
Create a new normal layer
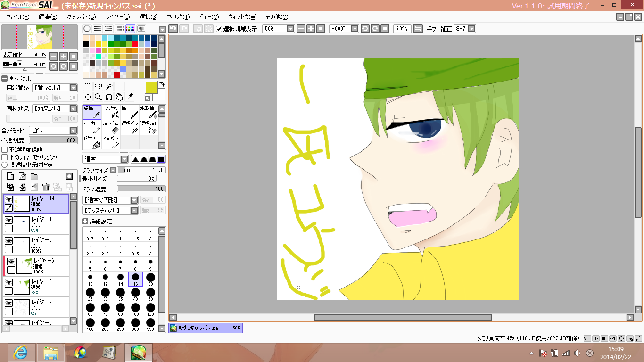(10, 176)
